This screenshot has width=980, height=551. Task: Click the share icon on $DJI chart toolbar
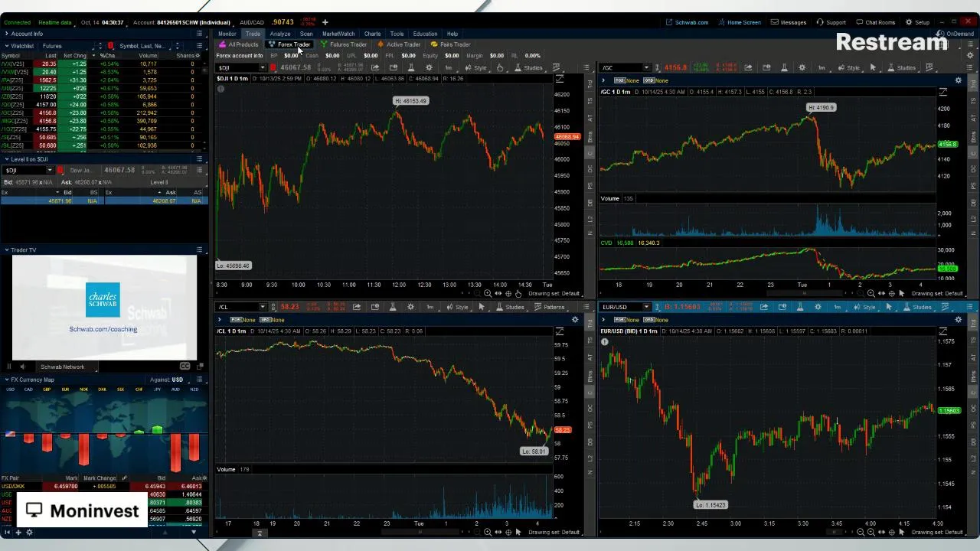pyautogui.click(x=375, y=67)
